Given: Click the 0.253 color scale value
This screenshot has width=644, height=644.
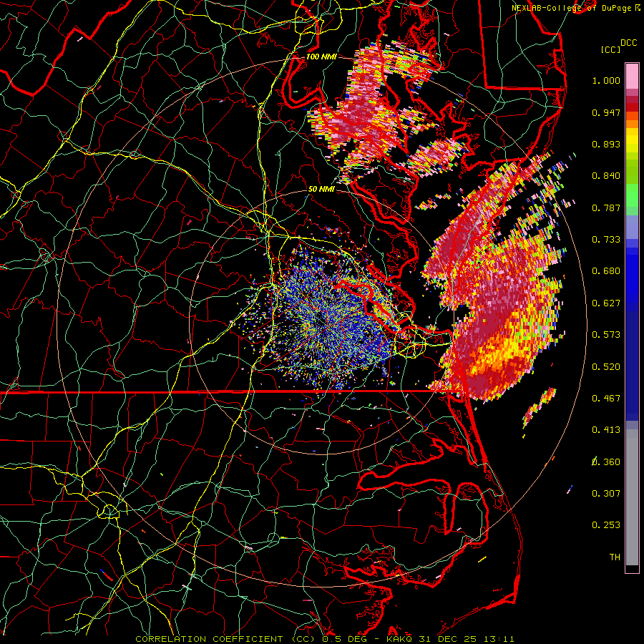Looking at the screenshot, I should [x=606, y=525].
